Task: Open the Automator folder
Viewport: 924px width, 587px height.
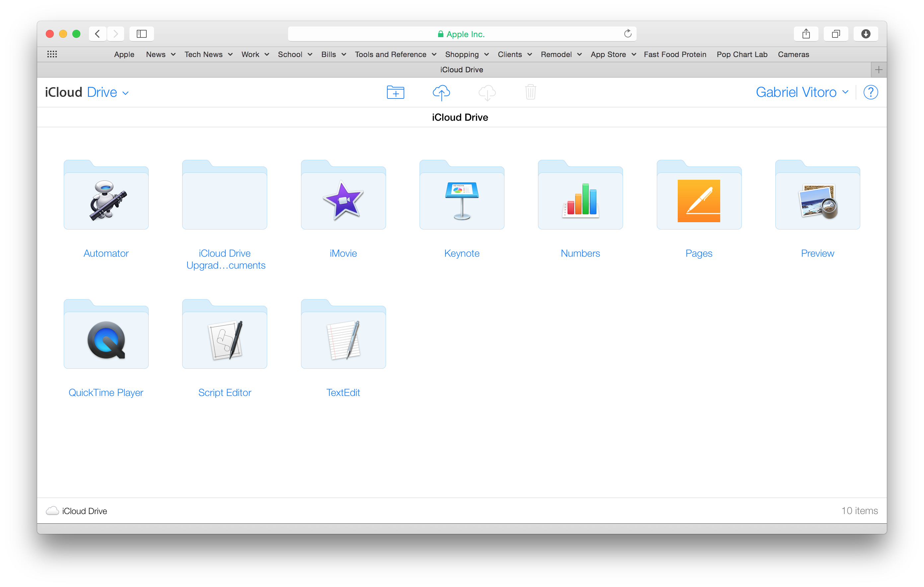Action: click(x=106, y=195)
